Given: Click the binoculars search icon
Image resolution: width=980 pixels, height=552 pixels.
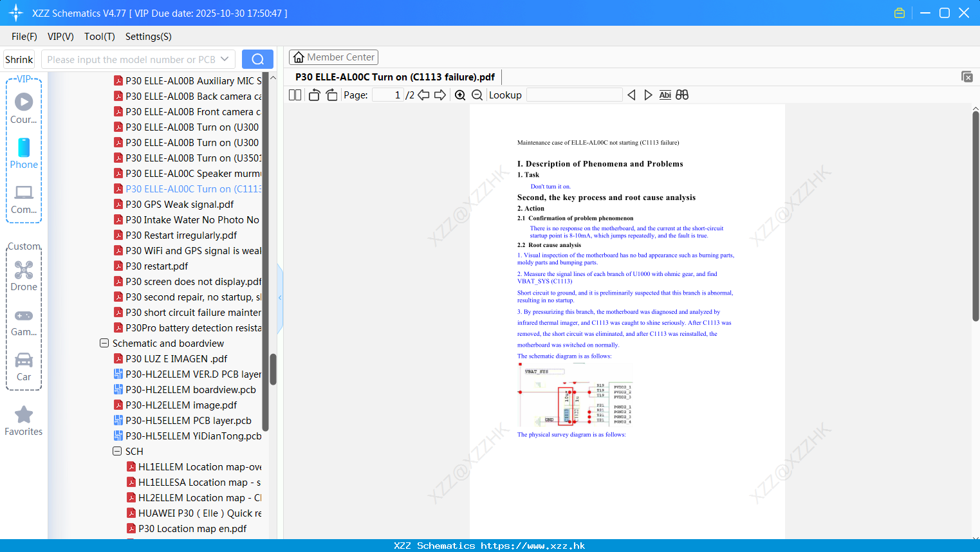Looking at the screenshot, I should point(682,95).
